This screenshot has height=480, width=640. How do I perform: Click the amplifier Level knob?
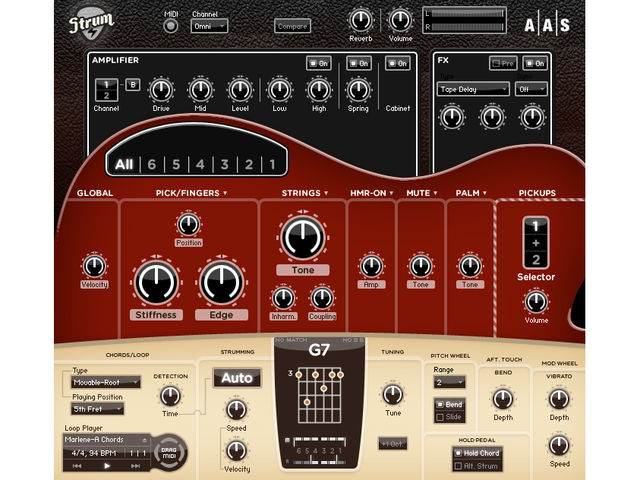(240, 90)
